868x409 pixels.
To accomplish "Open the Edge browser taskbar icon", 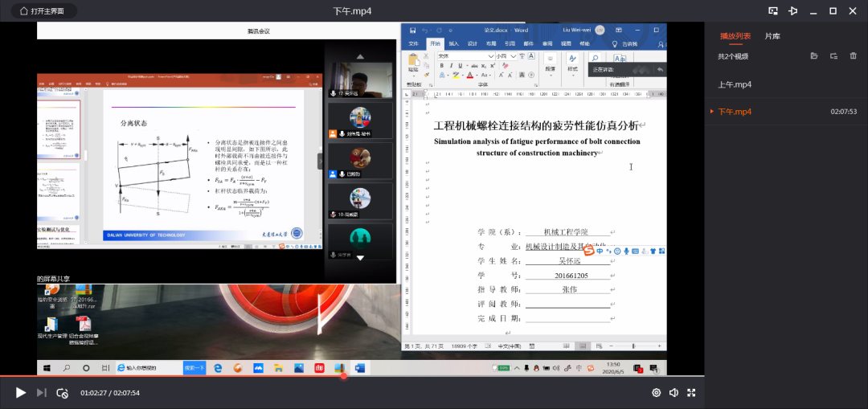I will point(218,368).
